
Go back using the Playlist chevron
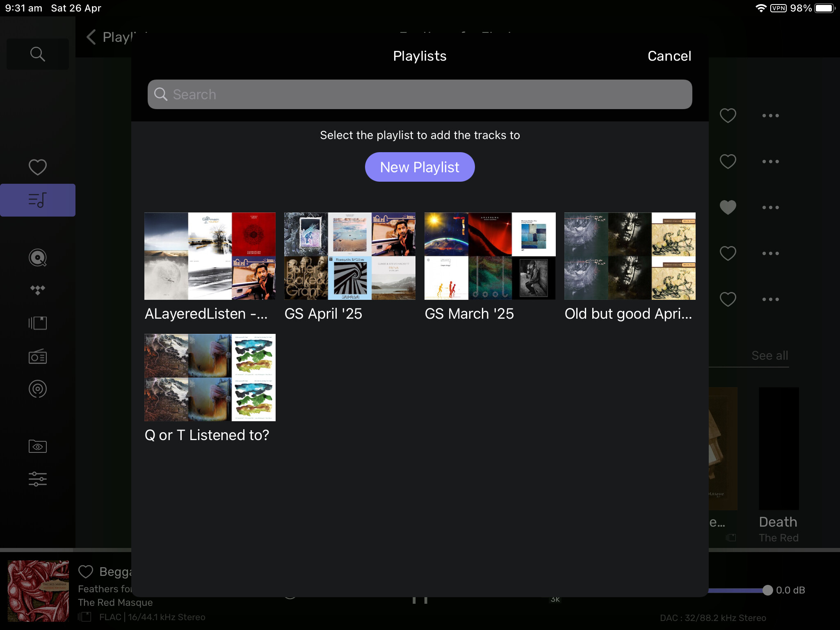point(91,37)
